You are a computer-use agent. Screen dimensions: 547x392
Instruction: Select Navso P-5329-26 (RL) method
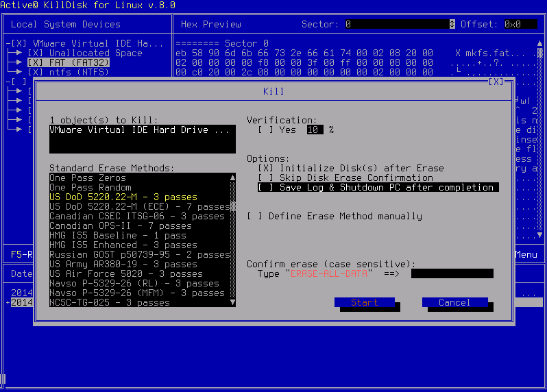coord(140,283)
